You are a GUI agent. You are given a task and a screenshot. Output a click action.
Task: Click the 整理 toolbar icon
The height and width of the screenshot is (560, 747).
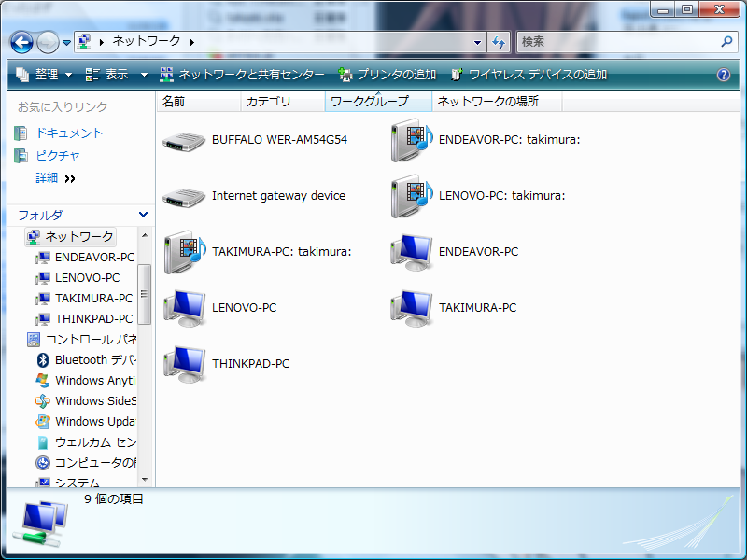22,75
